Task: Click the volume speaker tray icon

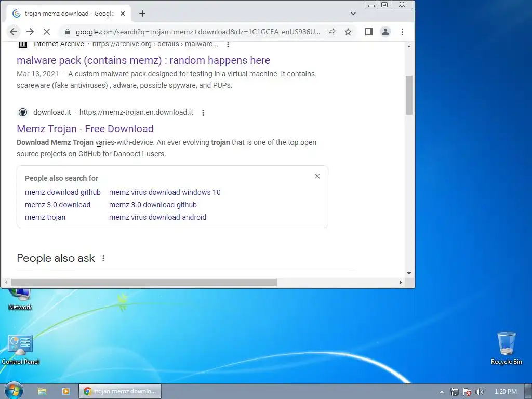Action: click(479, 392)
